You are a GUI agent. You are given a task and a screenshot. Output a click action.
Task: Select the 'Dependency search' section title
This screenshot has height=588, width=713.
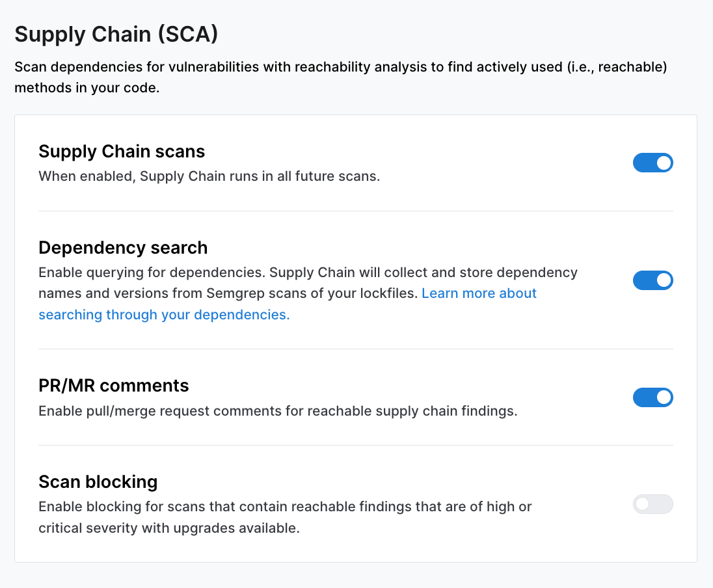(123, 248)
